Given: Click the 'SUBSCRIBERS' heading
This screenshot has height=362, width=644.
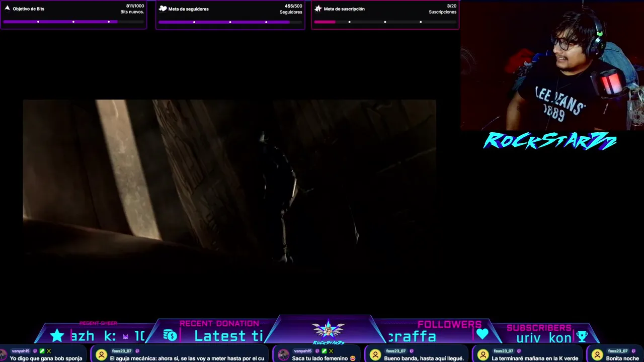Looking at the screenshot, I should pos(539,328).
